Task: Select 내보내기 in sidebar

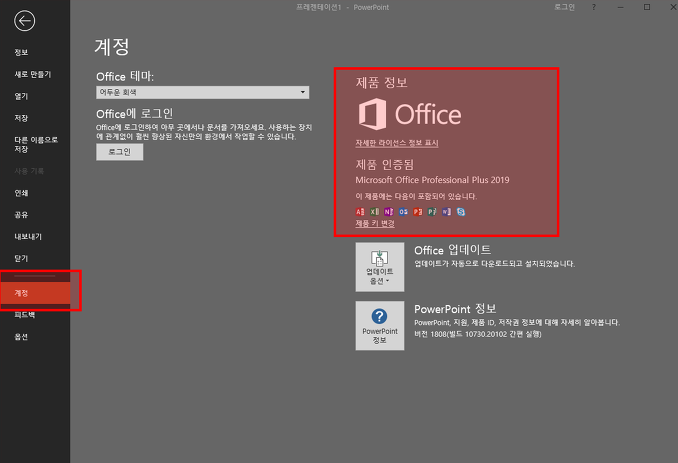Action: click(28, 236)
